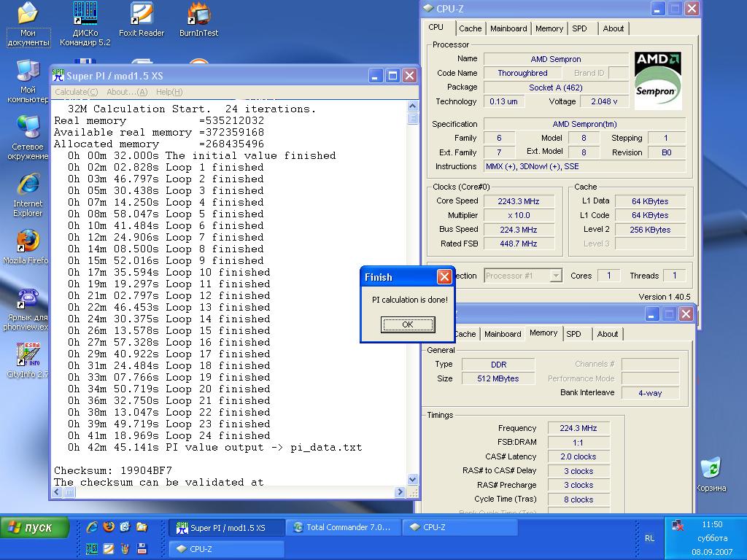Open the SPD tab in top CPU-Z window

579,28
